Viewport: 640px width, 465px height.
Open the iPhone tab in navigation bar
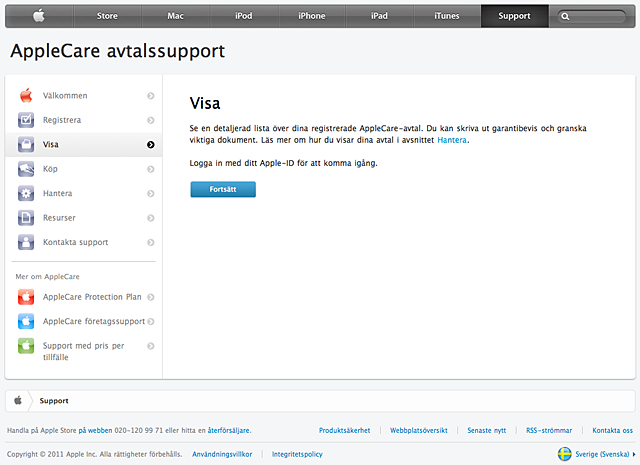point(311,16)
